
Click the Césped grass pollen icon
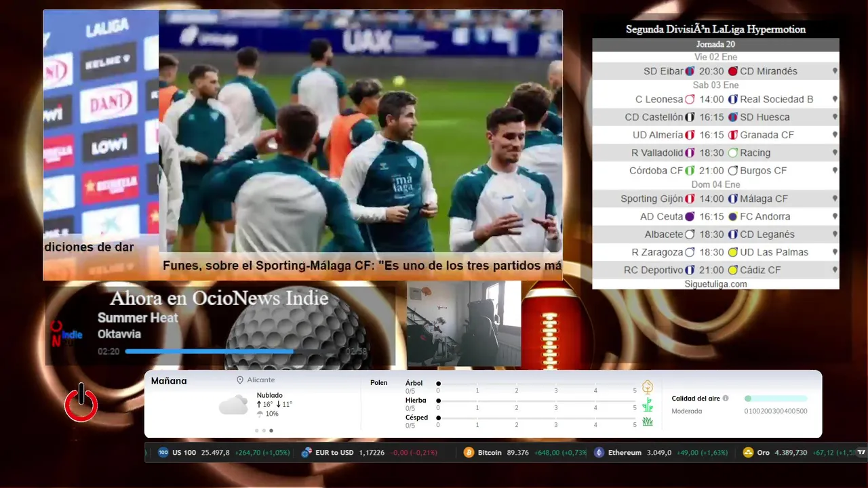pos(648,422)
